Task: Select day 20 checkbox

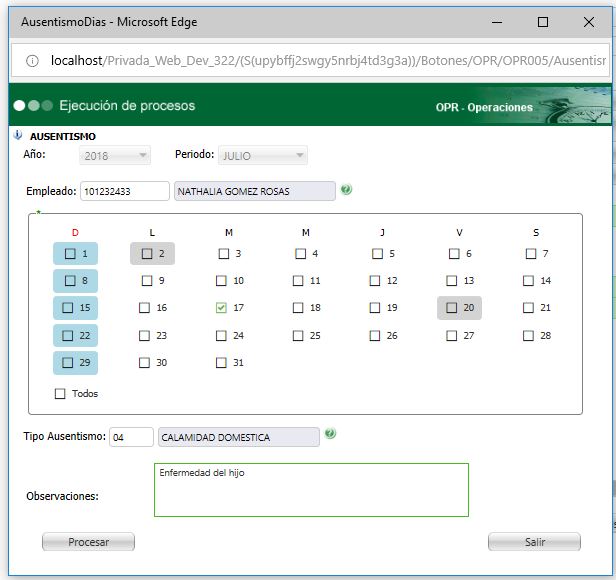Action: [x=451, y=308]
